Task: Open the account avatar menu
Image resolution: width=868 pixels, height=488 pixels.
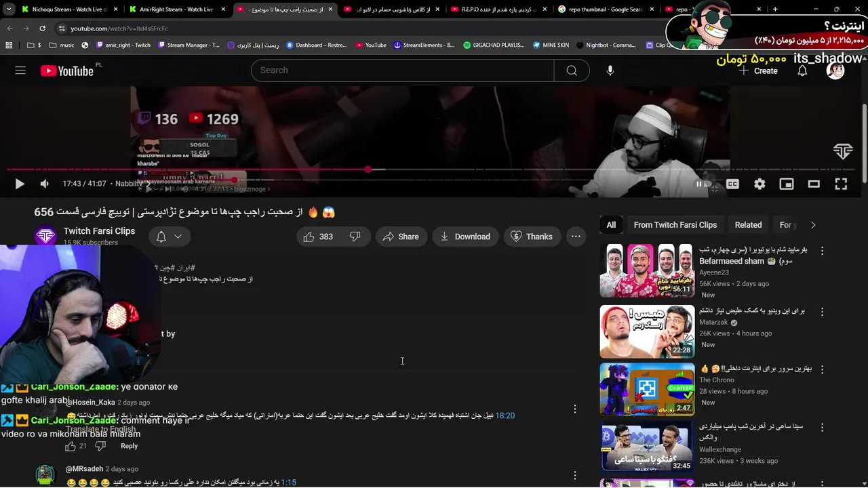Action: pyautogui.click(x=835, y=70)
